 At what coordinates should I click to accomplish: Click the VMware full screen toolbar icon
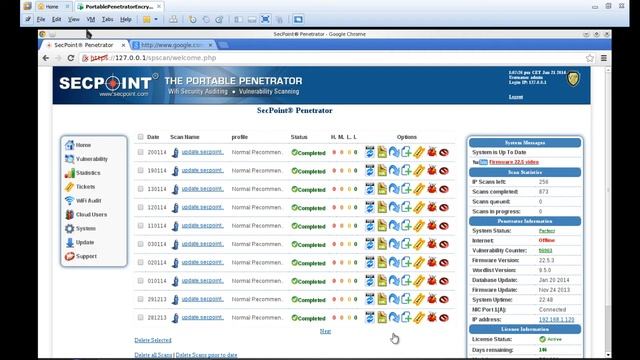[265, 19]
